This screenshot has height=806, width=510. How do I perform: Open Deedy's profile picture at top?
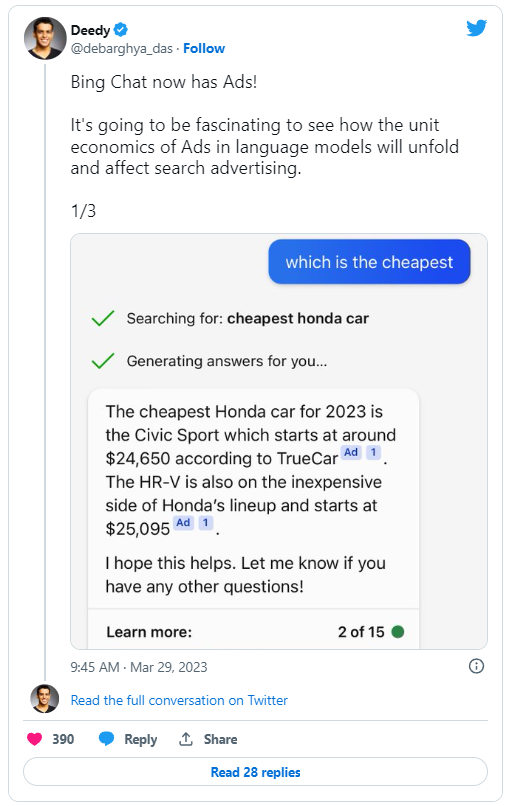(45, 38)
